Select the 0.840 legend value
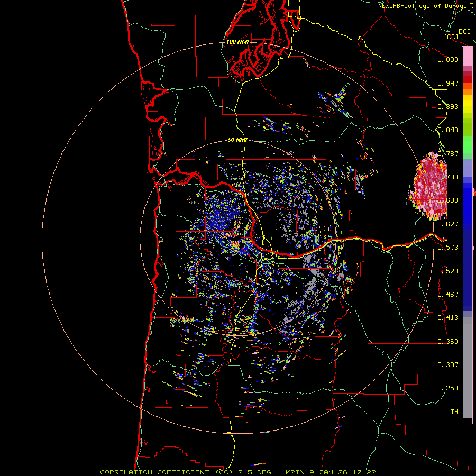This screenshot has height=476, width=476. 448,130
